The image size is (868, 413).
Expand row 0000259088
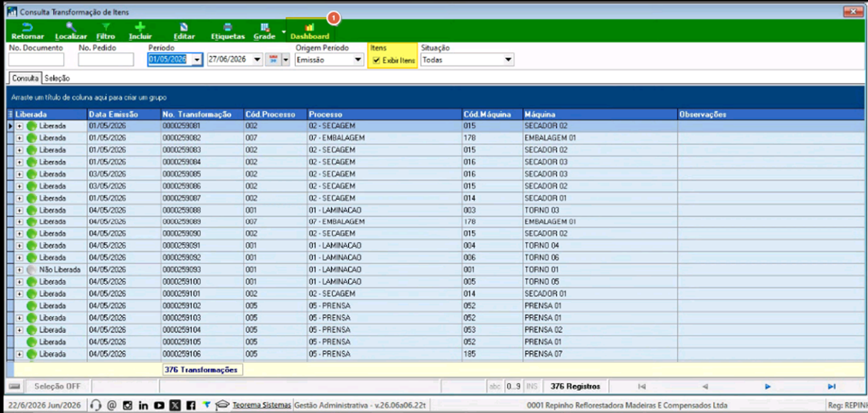(x=20, y=209)
